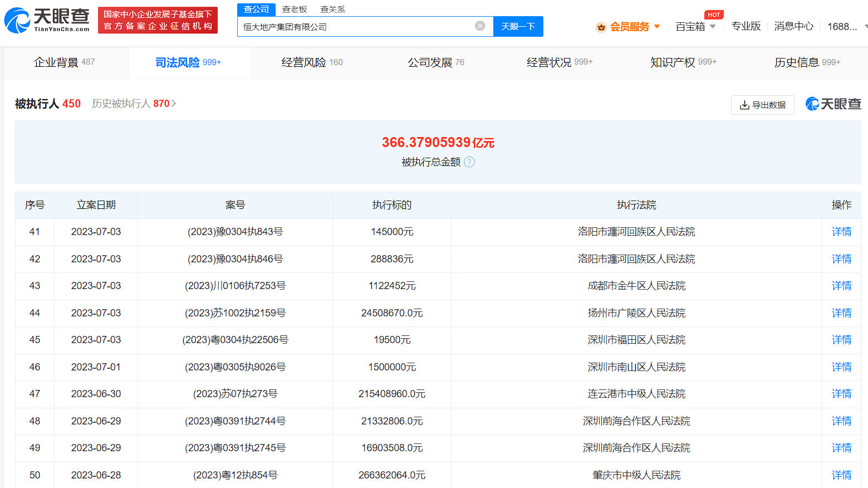Open 详情 for case row 41
The image size is (868, 488).
coord(841,232)
